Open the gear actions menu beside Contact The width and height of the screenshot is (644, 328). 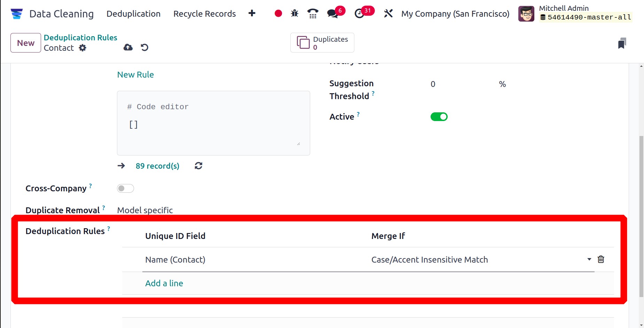click(x=83, y=48)
